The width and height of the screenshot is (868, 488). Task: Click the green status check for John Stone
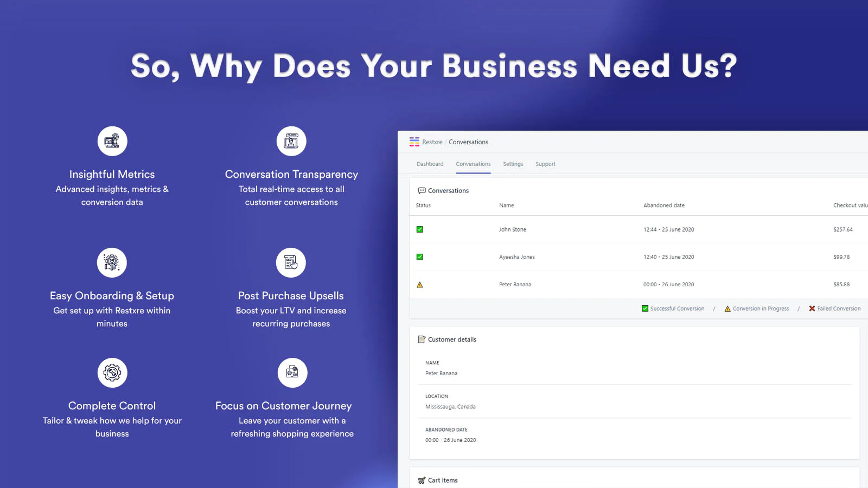click(419, 229)
